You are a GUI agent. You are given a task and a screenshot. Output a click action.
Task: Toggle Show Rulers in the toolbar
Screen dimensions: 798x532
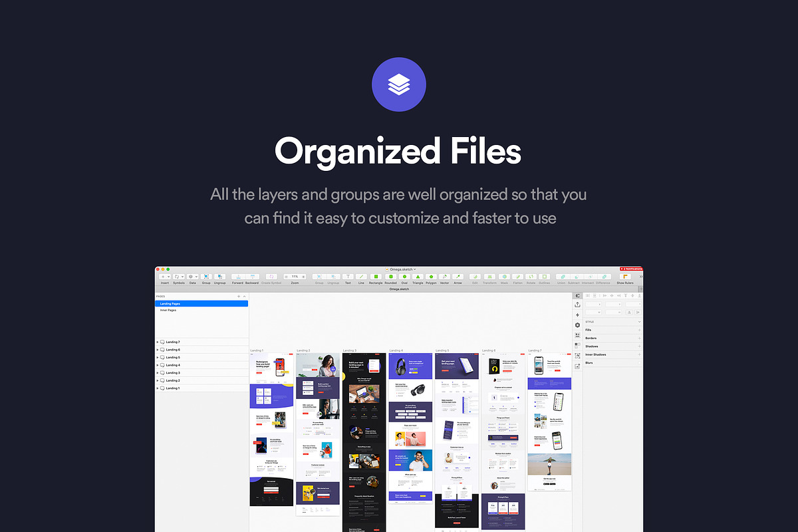point(624,277)
